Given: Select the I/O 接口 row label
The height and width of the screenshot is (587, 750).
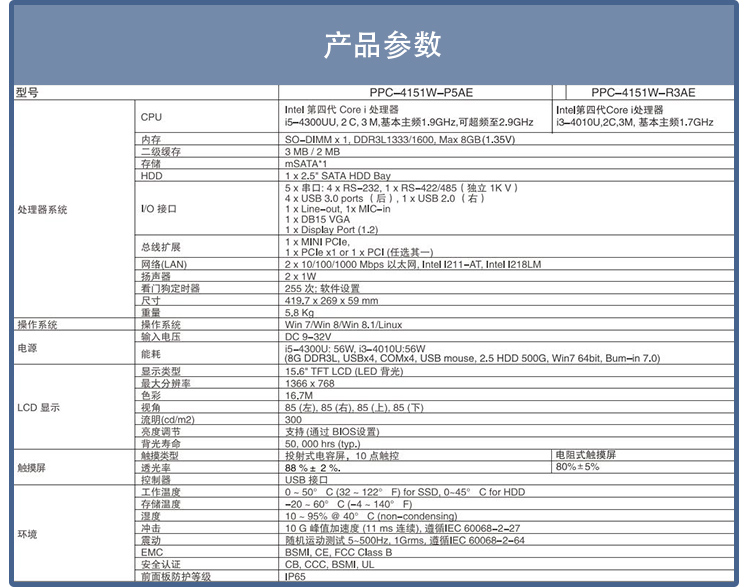Looking at the screenshot, I should [x=159, y=209].
